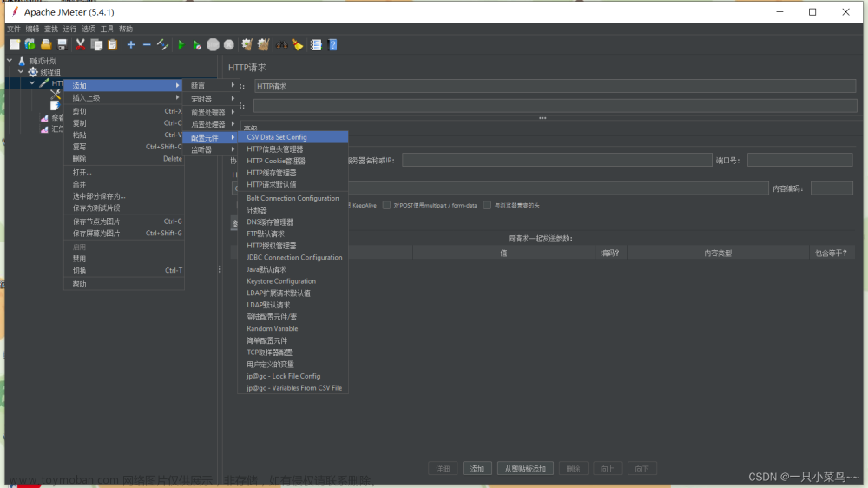Select the Test Plan flask tree icon
Image resolution: width=868 pixels, height=488 pixels.
pyautogui.click(x=22, y=61)
